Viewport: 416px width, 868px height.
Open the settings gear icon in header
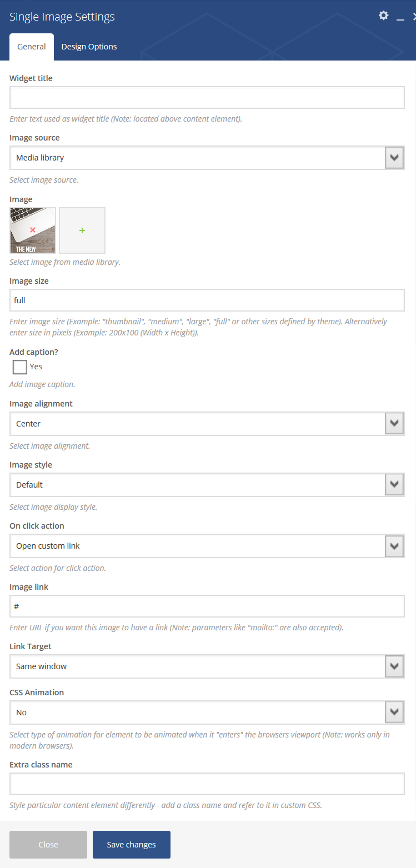point(383,16)
